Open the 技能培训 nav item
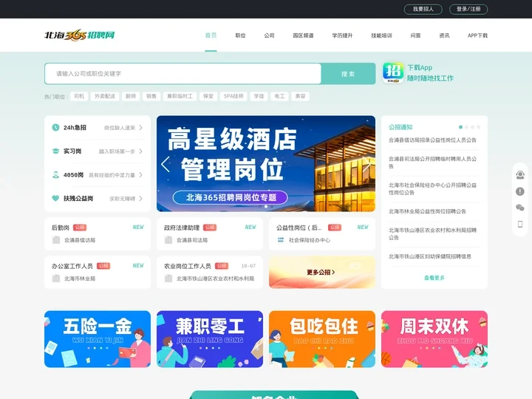The width and height of the screenshot is (532, 399). tap(381, 35)
